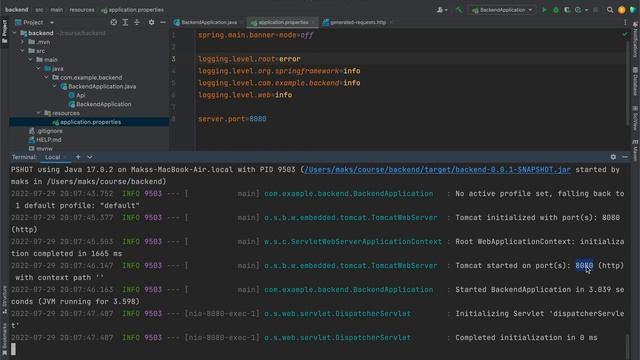The height and width of the screenshot is (360, 640).
Task: Click the 'src' breadcrumb in navigation bar
Action: (39, 10)
